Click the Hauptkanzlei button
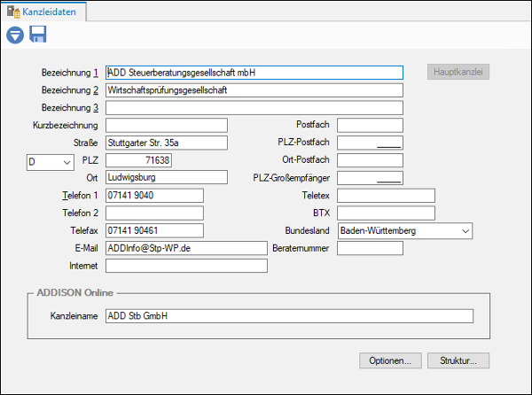This screenshot has width=532, height=395. [x=458, y=72]
